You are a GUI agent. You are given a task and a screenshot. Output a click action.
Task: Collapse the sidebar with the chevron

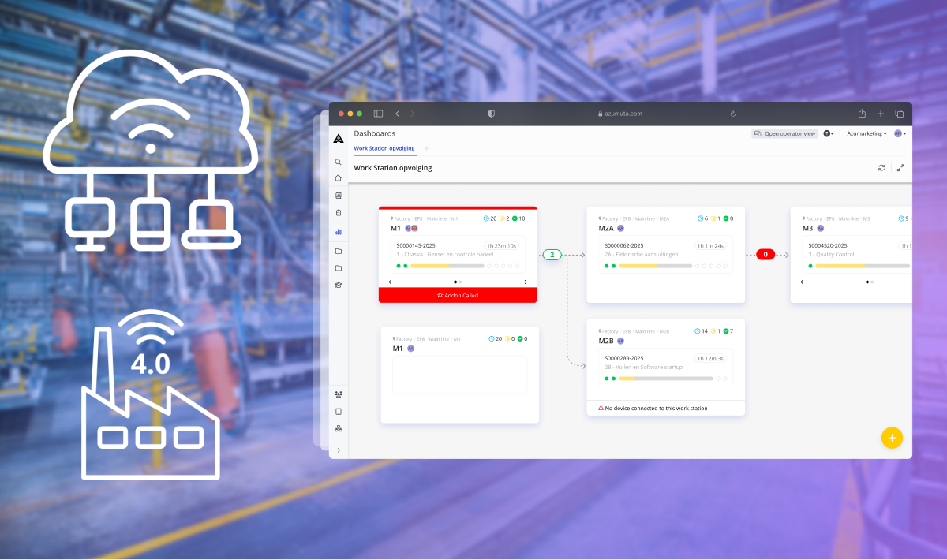(x=338, y=450)
